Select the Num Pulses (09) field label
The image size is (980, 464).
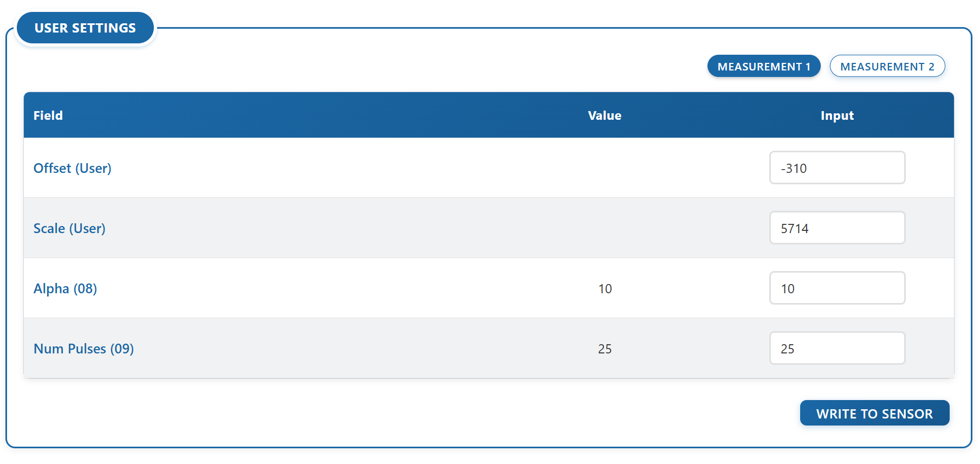[83, 349]
